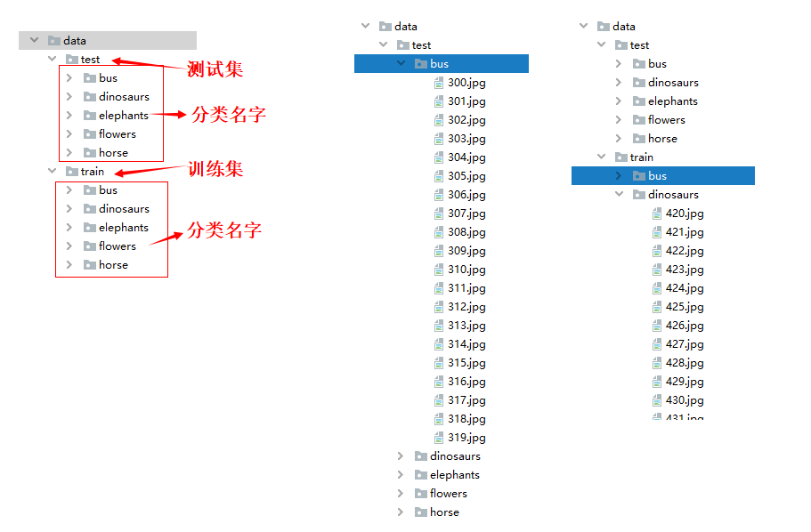Collapse the train folder in right panel
This screenshot has height=532, width=811.
(x=601, y=157)
